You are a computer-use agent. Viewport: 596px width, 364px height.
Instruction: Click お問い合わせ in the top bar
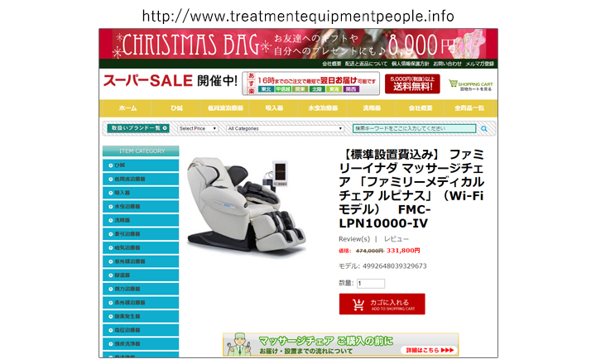[x=447, y=64]
